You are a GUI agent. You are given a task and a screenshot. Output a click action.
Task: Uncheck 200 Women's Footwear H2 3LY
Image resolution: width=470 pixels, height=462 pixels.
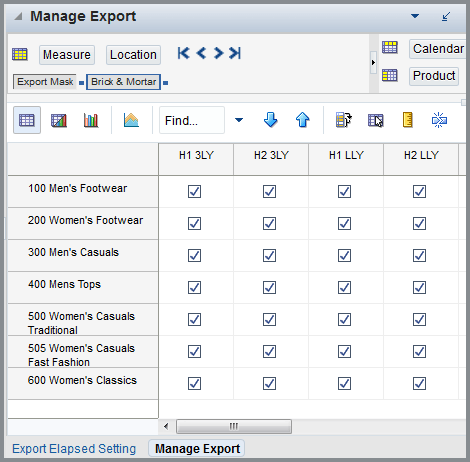[269, 224]
